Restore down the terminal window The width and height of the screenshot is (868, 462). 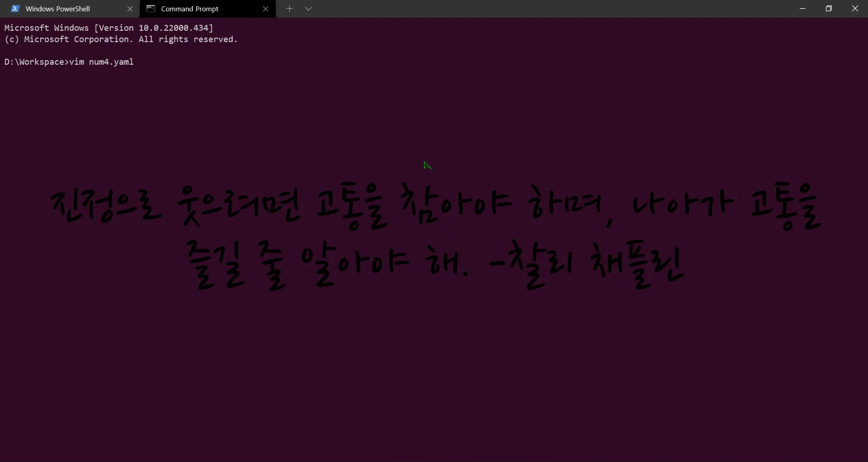coord(829,9)
